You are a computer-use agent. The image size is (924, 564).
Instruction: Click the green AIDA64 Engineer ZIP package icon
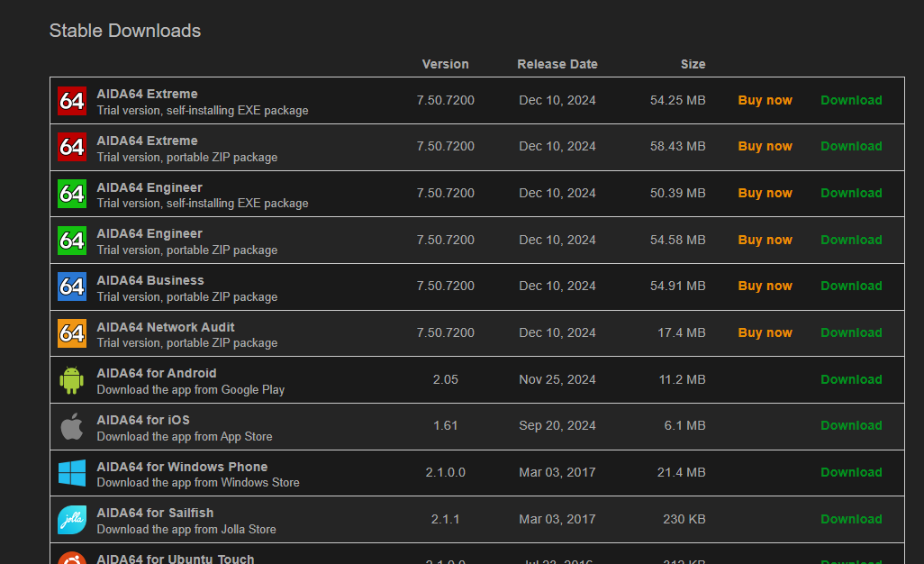pos(71,241)
